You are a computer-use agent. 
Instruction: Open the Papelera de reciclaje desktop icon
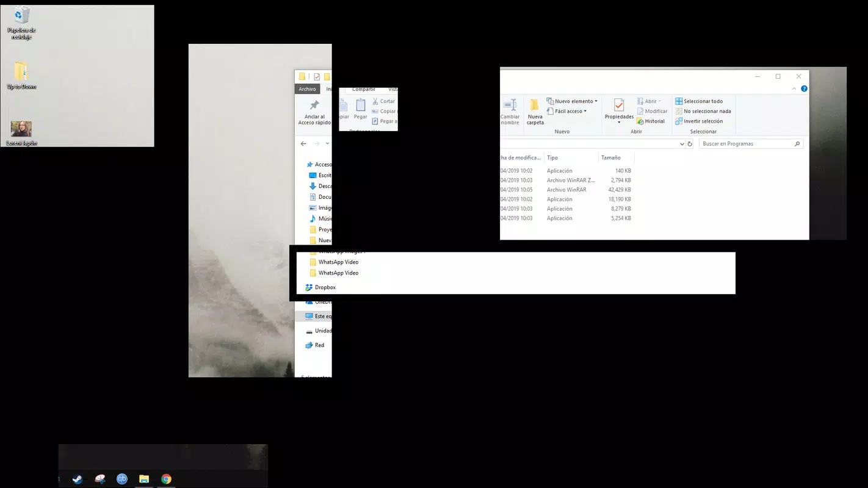pyautogui.click(x=21, y=23)
